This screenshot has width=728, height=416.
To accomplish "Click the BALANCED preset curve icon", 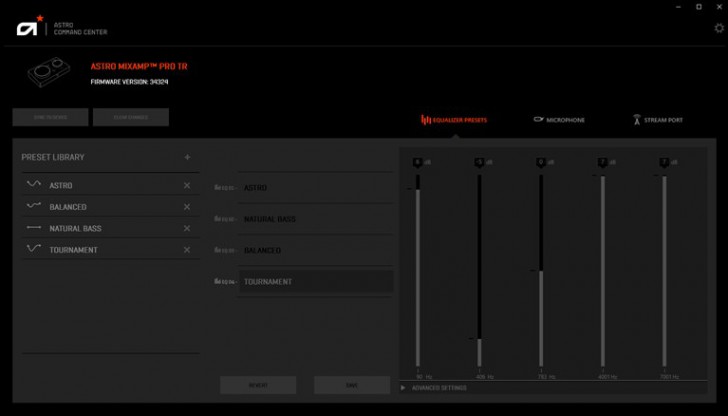I will tap(33, 206).
